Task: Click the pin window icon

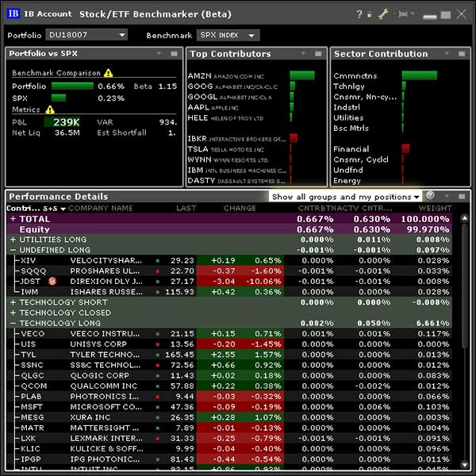Action: [x=402, y=14]
